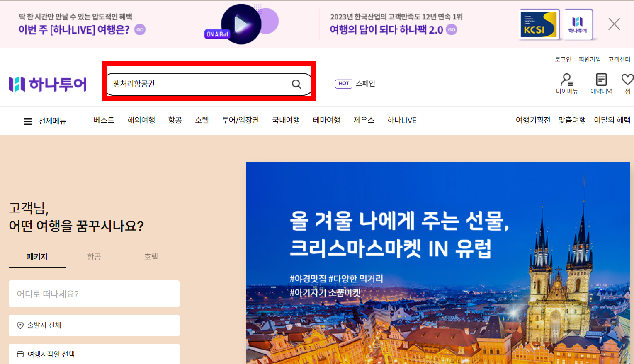Screen dimensions: 634x364
Task: Open the 여행시작일 선택 date picker
Action: 94,354
